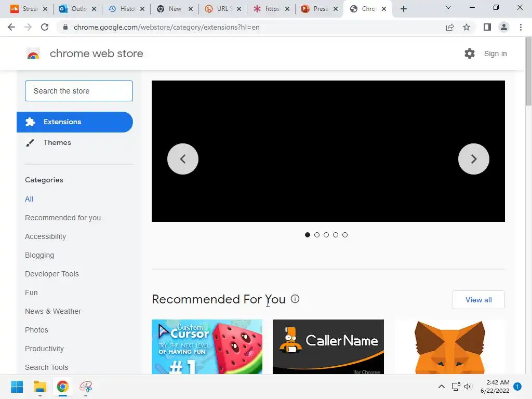Open Productivity category
532x399 pixels.
[x=45, y=349]
